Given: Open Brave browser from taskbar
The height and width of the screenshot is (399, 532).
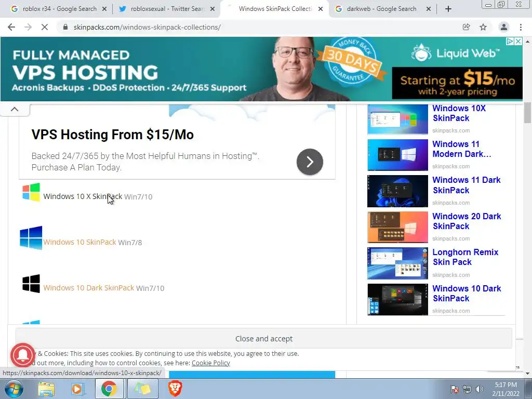Looking at the screenshot, I should pyautogui.click(x=175, y=389).
